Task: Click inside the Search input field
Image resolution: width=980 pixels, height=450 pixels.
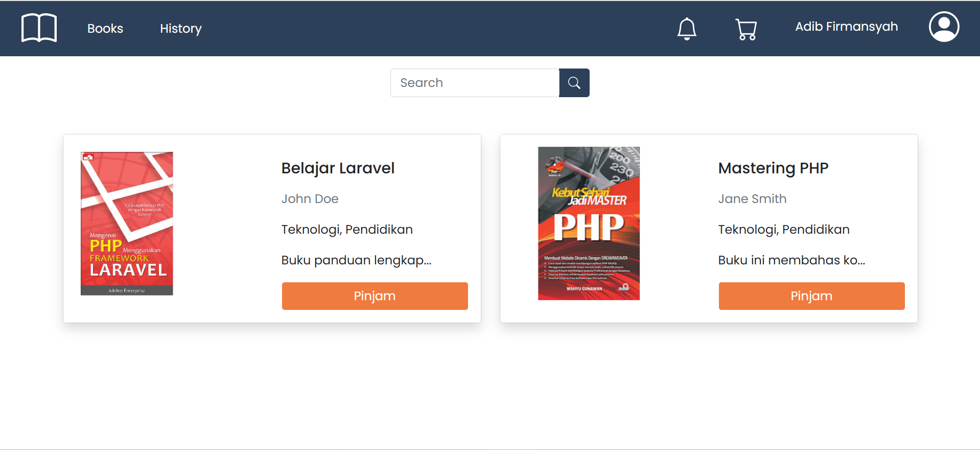Action: pyautogui.click(x=474, y=82)
